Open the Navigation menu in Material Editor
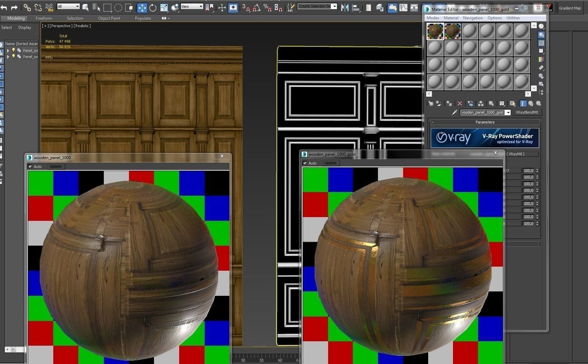 point(473,18)
